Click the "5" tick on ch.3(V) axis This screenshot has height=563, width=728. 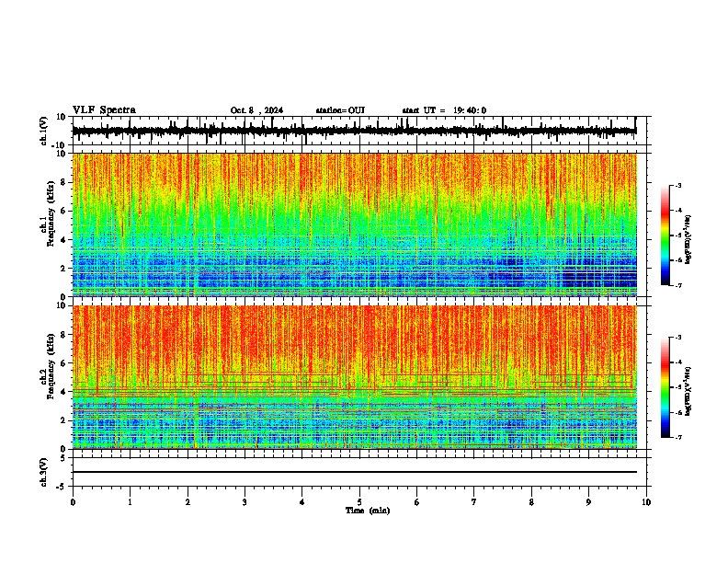tap(63, 457)
